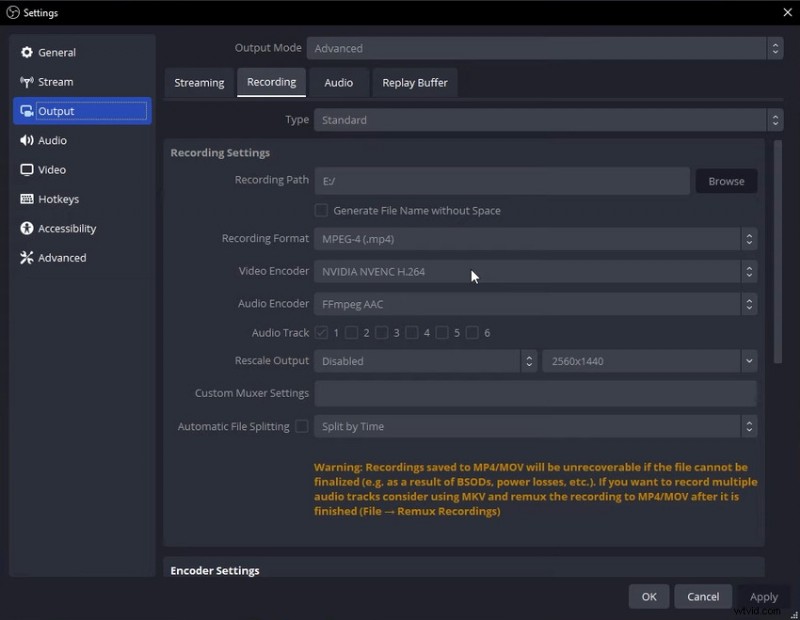The image size is (800, 620).
Task: Switch to the Streaming tab
Action: click(x=199, y=82)
